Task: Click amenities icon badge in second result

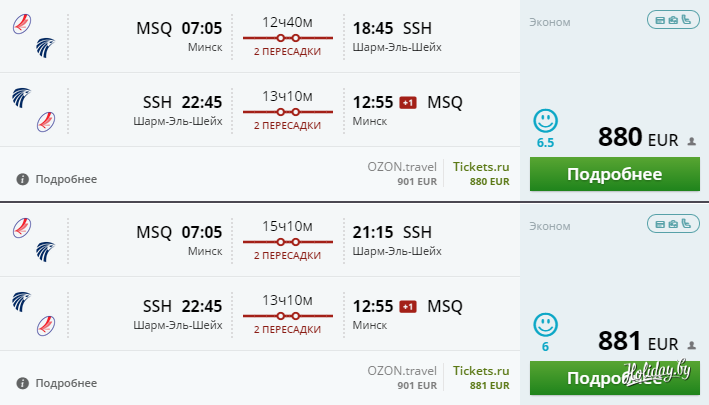Action: pyautogui.click(x=672, y=224)
